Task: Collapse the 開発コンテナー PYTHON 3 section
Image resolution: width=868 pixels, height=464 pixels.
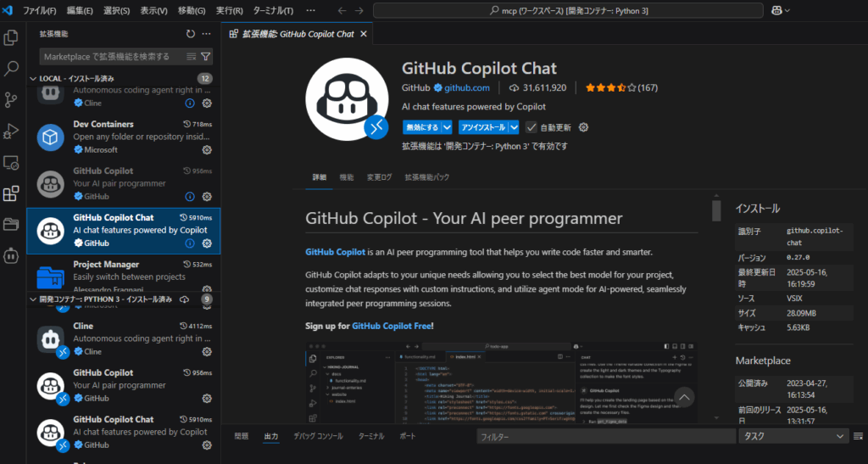Action: (x=33, y=299)
